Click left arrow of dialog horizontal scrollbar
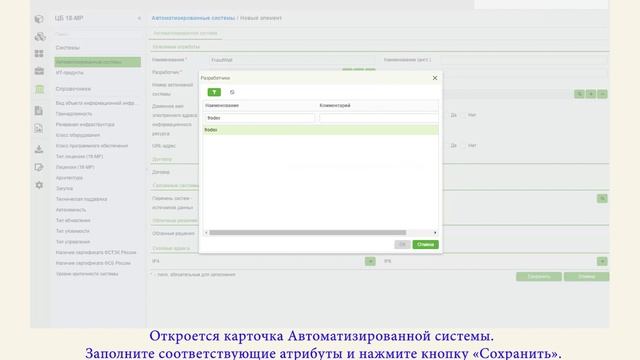Viewport: 640px width, 360px height. [x=206, y=233]
